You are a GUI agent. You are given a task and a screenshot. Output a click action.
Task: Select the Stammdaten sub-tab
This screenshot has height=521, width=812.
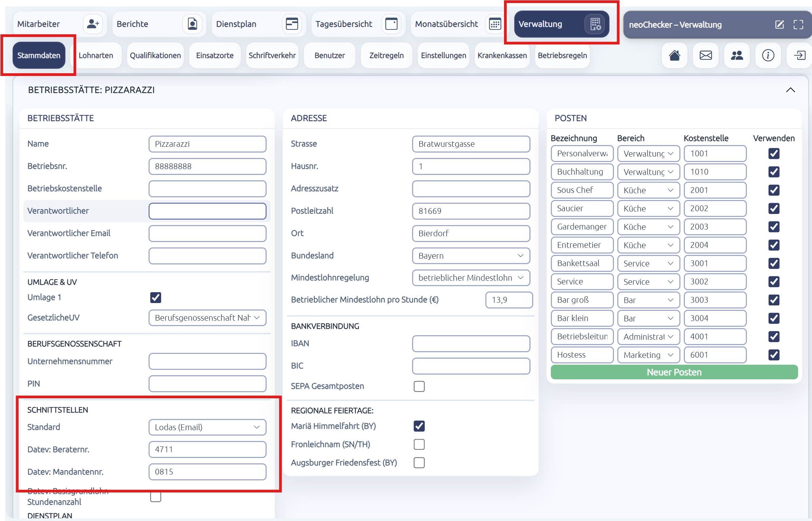pos(39,55)
